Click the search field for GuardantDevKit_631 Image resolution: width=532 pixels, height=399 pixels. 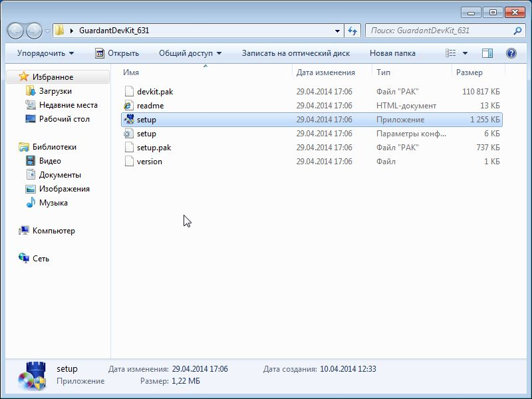pyautogui.click(x=439, y=31)
